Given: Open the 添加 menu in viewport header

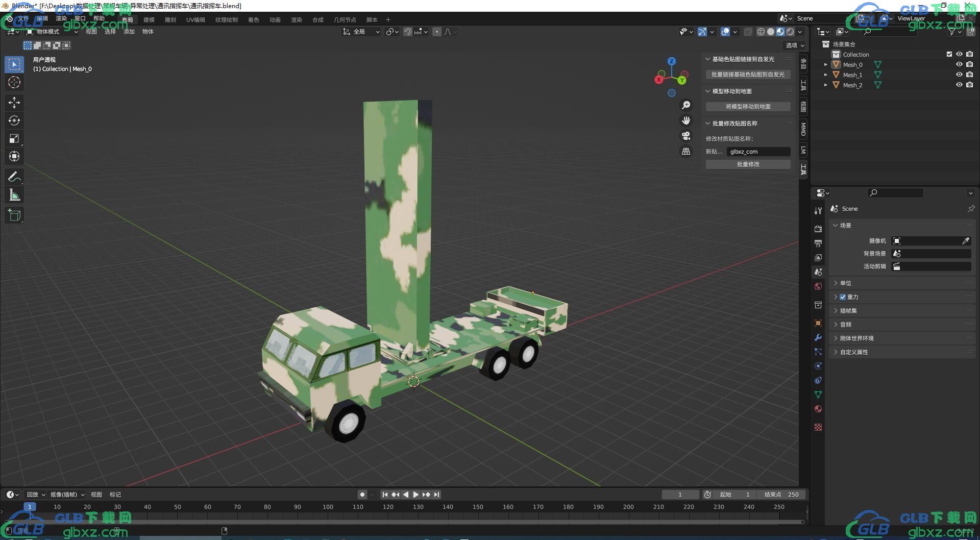Looking at the screenshot, I should click(x=129, y=32).
